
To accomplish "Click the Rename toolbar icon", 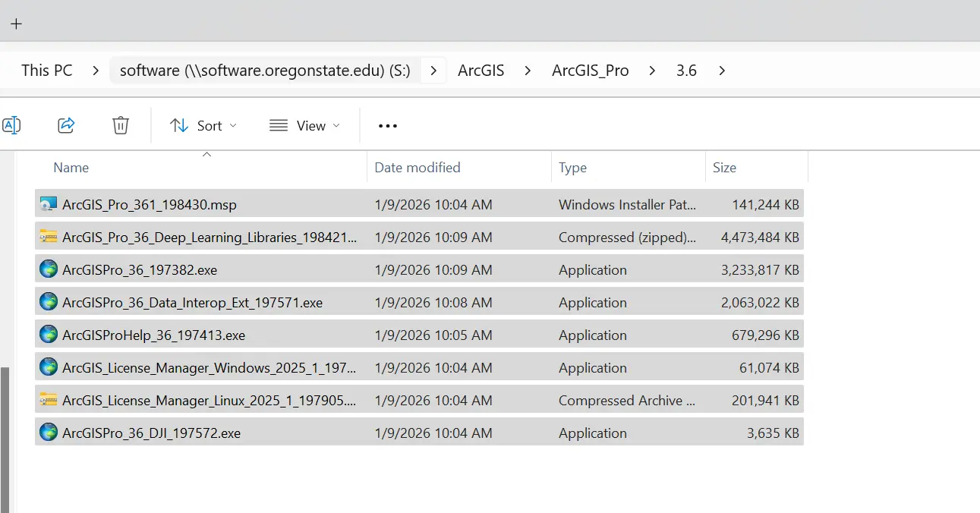I will (x=11, y=125).
